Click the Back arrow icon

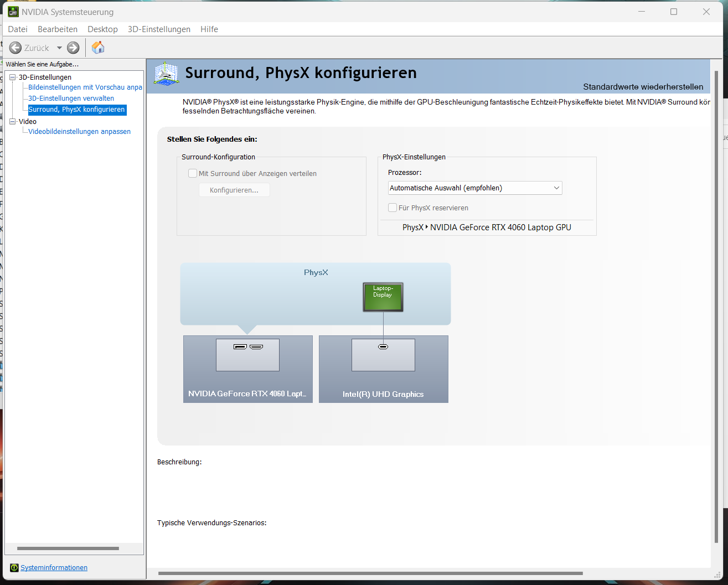16,48
